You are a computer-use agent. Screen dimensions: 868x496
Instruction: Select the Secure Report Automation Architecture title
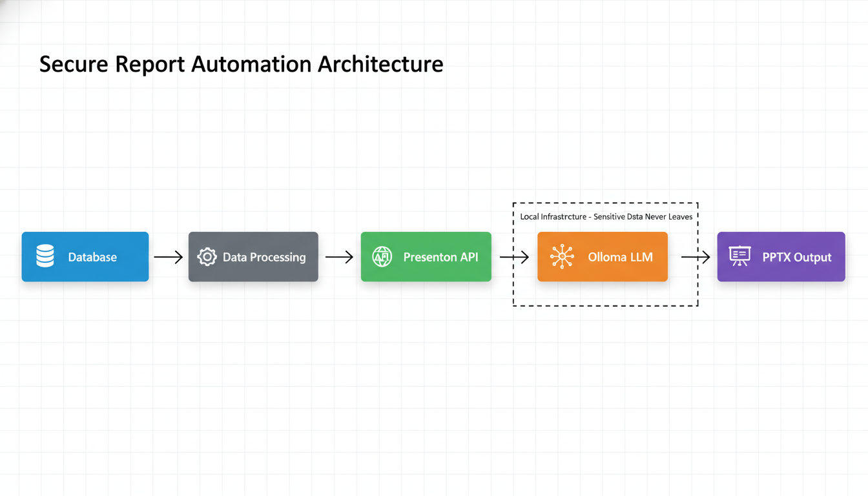[242, 64]
